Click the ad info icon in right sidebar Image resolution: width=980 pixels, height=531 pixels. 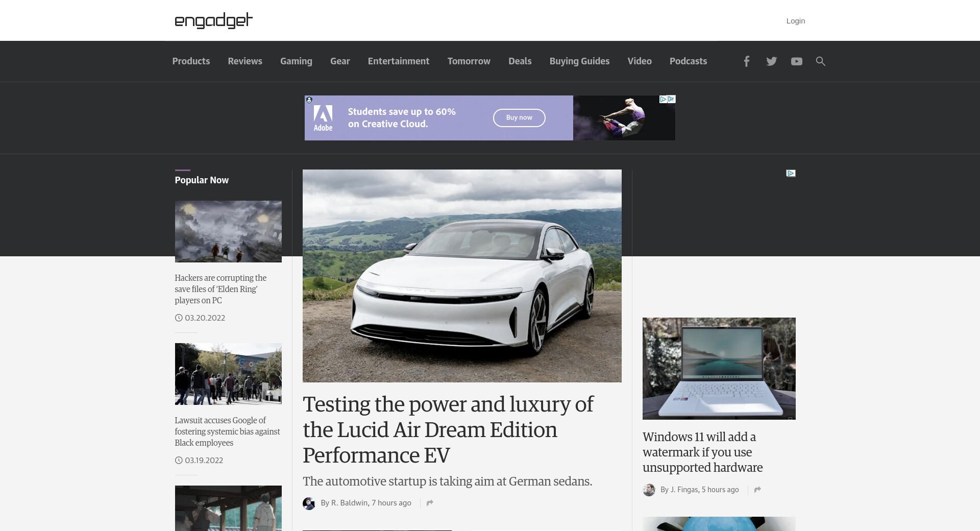pyautogui.click(x=791, y=173)
